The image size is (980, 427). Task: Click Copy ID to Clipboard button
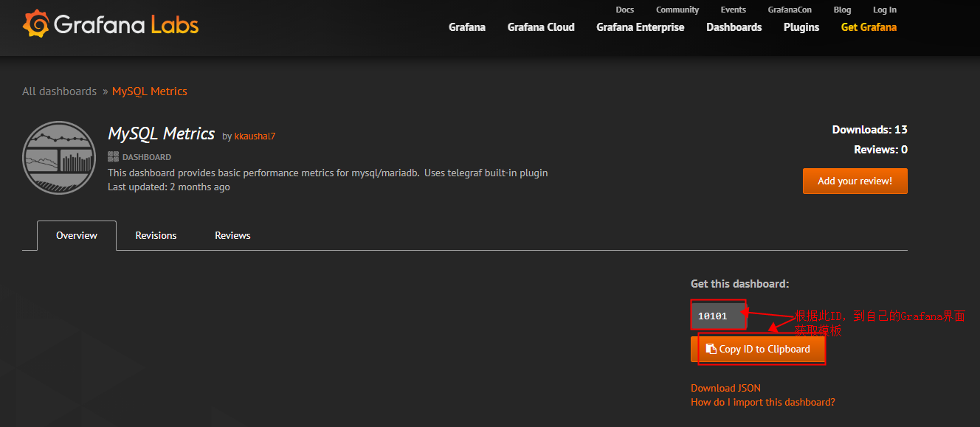pyautogui.click(x=757, y=350)
